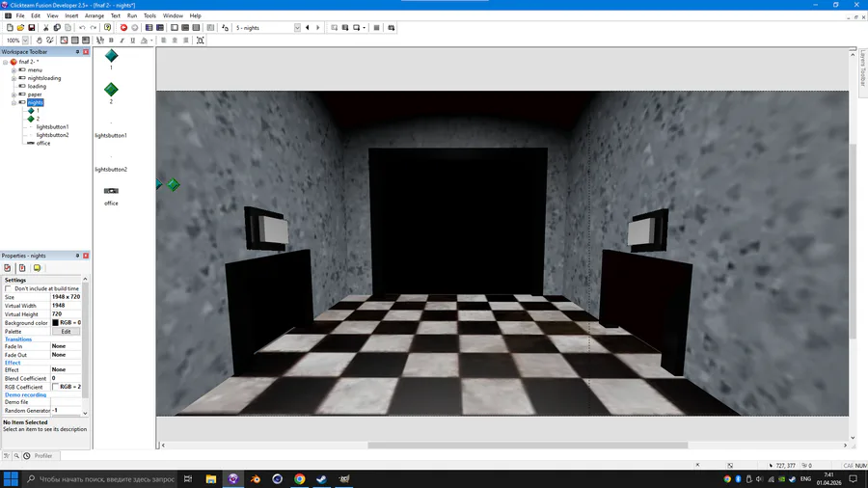868x488 pixels.
Task: Click the search magnifier icon near Profiler
Action: click(x=16, y=456)
